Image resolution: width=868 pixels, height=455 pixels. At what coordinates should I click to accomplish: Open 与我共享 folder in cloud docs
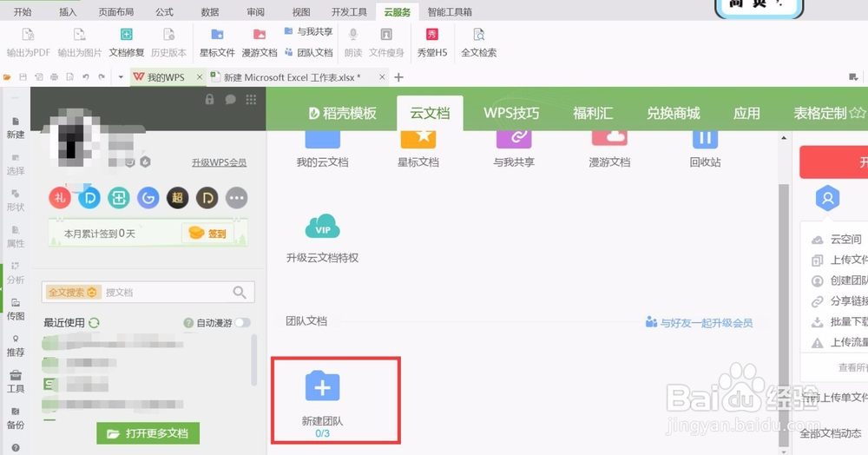pos(514,148)
